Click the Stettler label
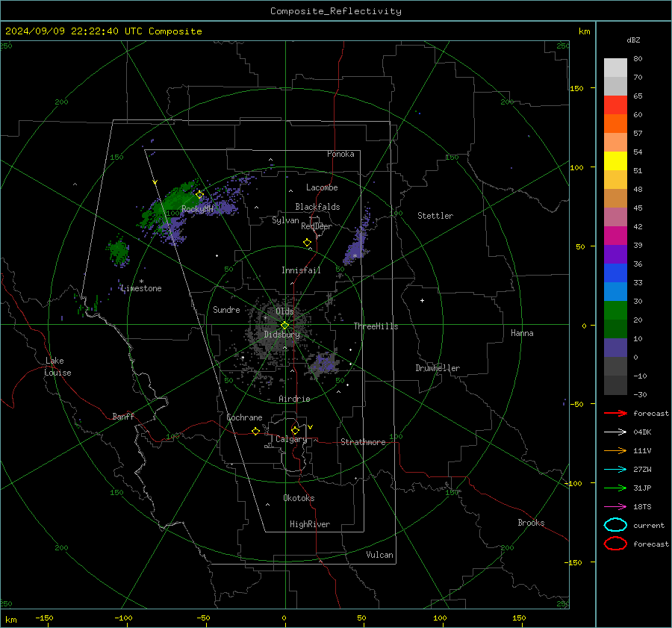672x628 pixels. click(435, 216)
